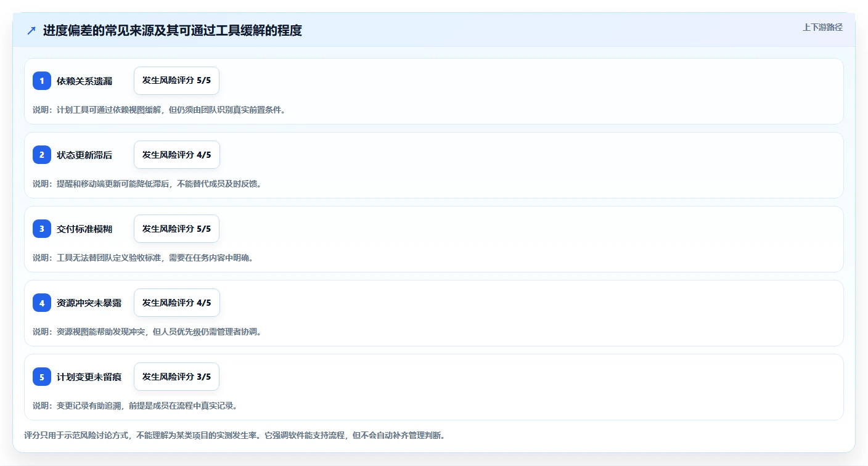The height and width of the screenshot is (466, 868).
Task: Click the trend arrow icon beside the heading
Action: (x=31, y=30)
